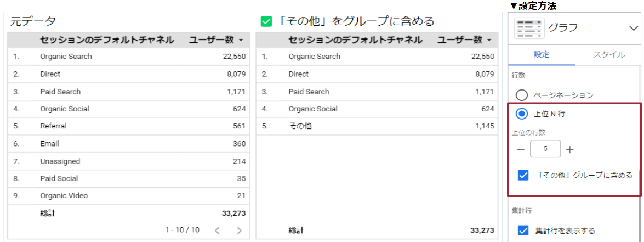Uncheck 「その他」グループに含める checkbox
Viewport: 644px width, 242px height.
coord(523,175)
